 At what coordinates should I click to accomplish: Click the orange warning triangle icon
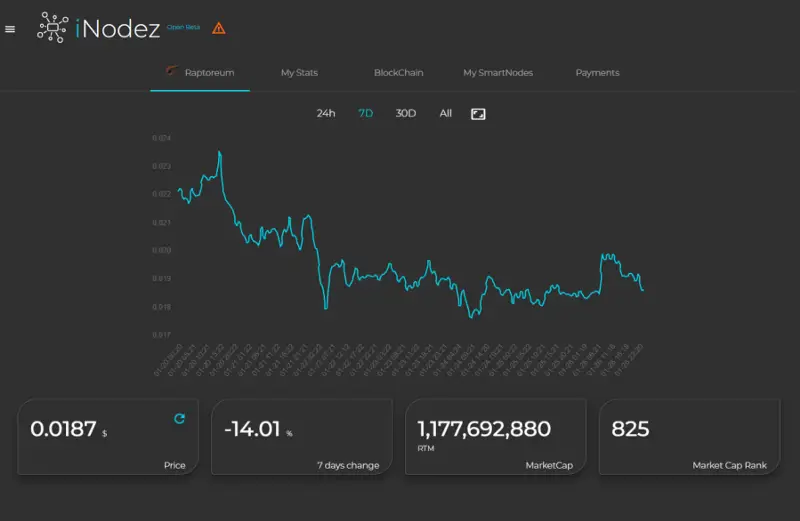(219, 28)
